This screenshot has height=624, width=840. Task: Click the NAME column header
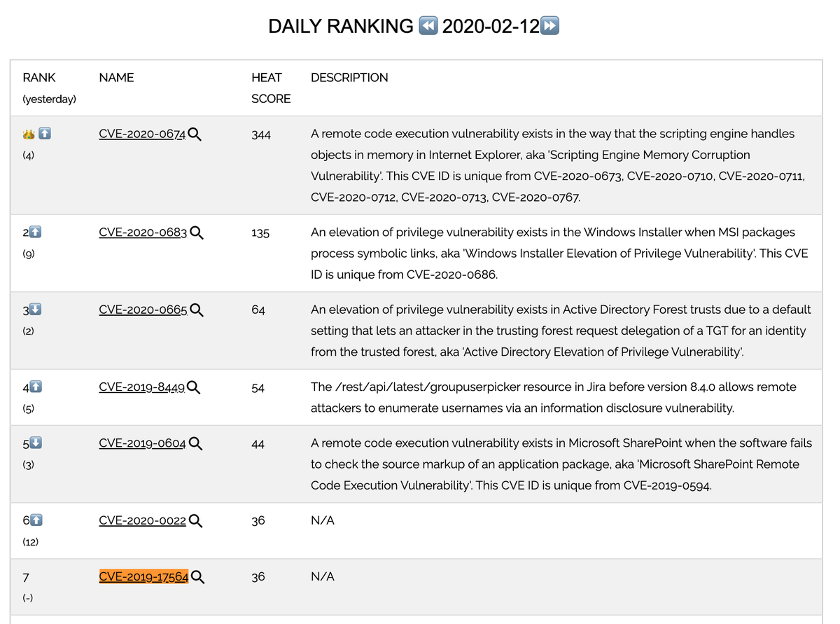[x=116, y=78]
